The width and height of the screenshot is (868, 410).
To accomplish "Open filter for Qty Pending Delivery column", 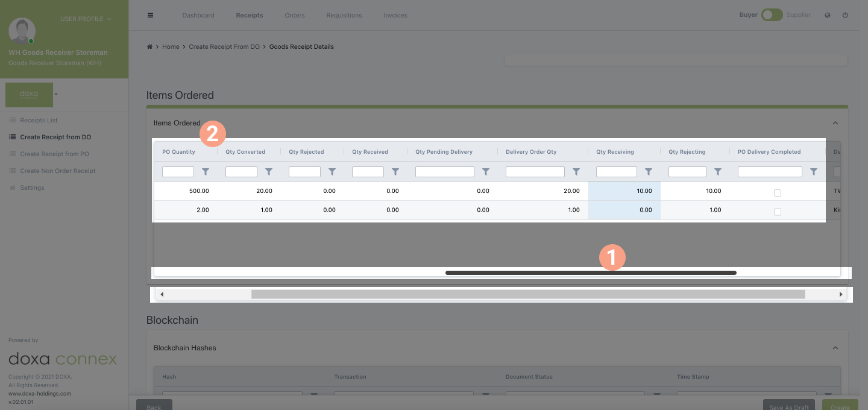I will (x=486, y=172).
